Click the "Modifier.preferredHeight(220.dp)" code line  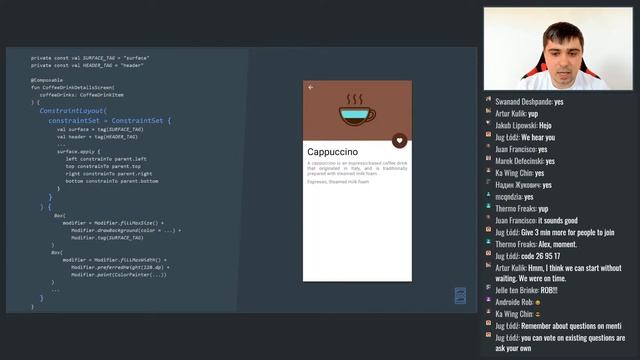[120, 267]
